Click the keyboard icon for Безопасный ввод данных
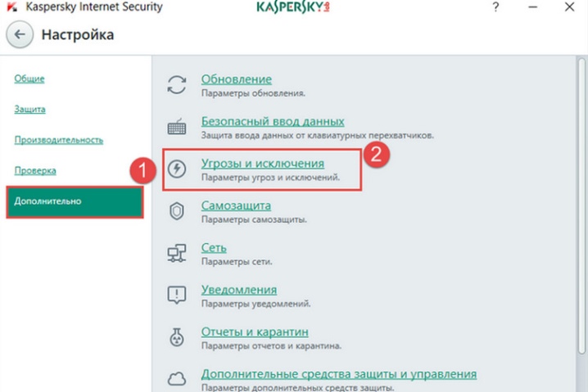 tap(177, 126)
